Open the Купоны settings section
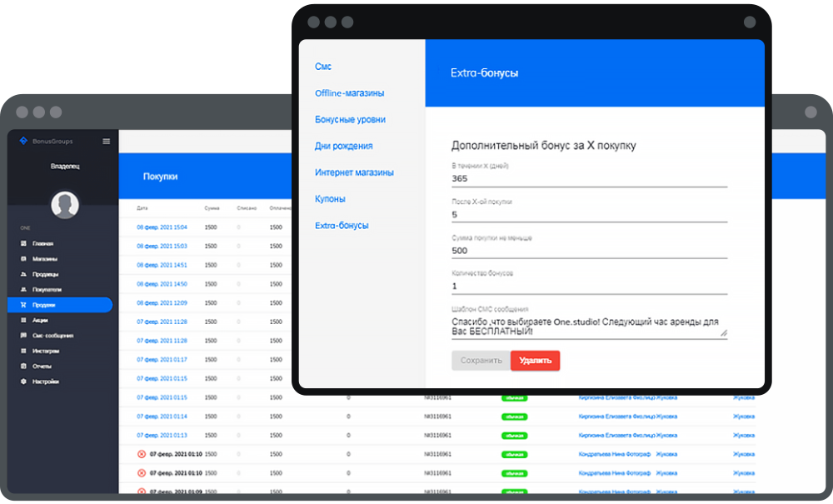This screenshot has height=504, width=833. 330,198
